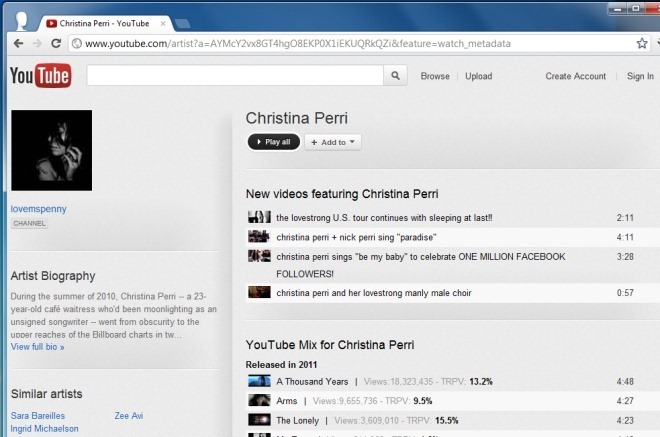Image resolution: width=660 pixels, height=437 pixels.
Task: Play The Lonely song link
Action: tap(297, 421)
